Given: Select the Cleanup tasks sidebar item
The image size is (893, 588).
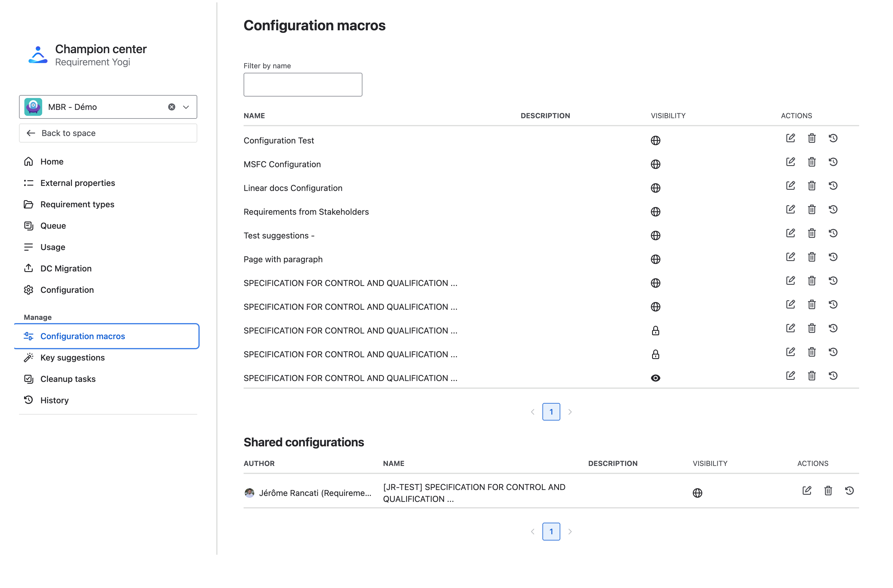Looking at the screenshot, I should click(x=68, y=379).
